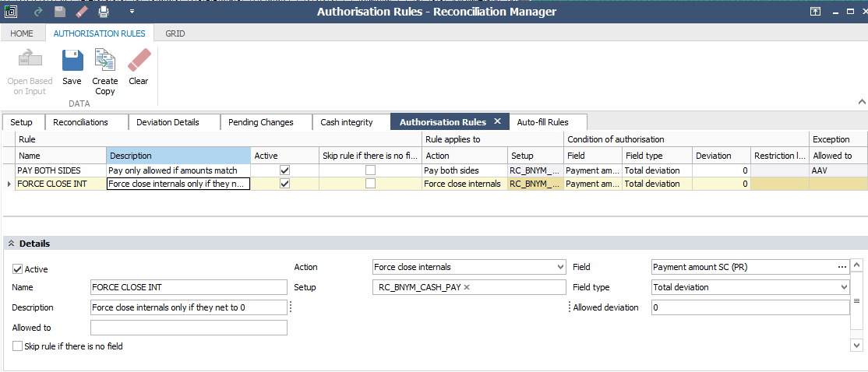This screenshot has width=868, height=372.
Task: Click the Active column header
Action: (x=284, y=156)
